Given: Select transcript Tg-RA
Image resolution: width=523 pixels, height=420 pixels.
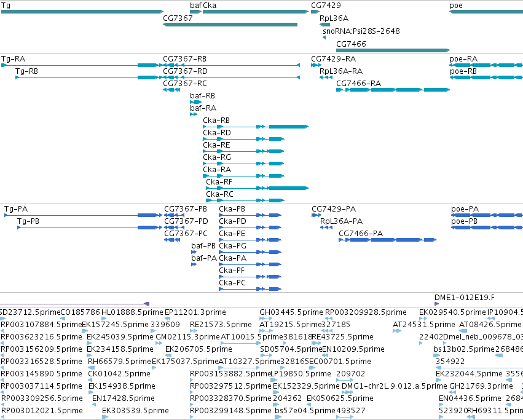Looking at the screenshot, I should click(x=14, y=59).
